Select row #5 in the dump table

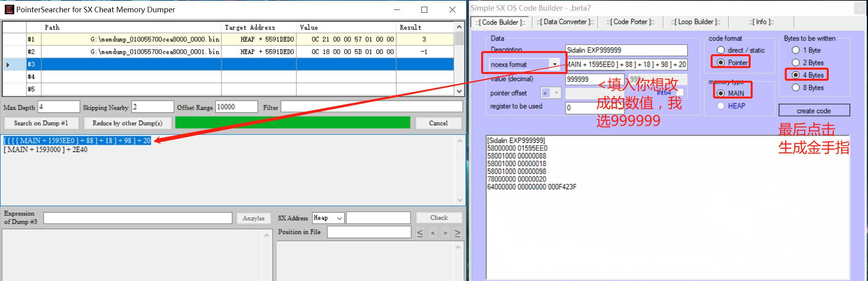[228, 89]
